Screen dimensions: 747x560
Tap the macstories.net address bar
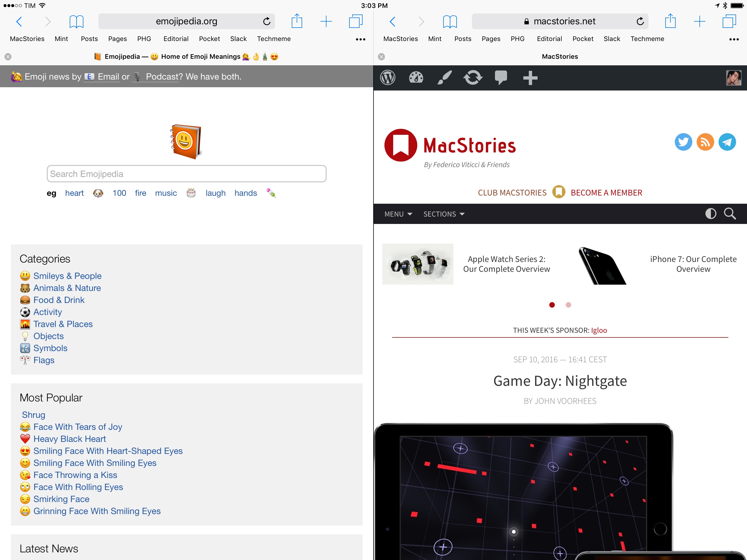pyautogui.click(x=560, y=21)
